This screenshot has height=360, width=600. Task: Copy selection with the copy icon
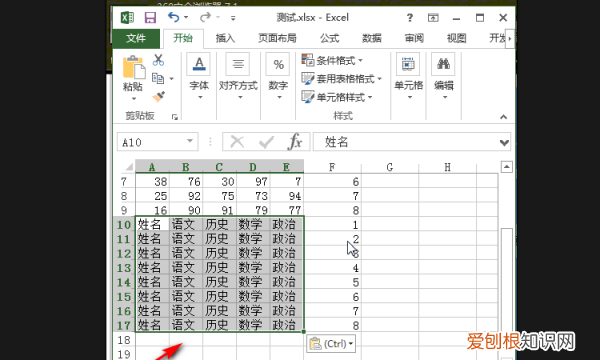coord(158,78)
